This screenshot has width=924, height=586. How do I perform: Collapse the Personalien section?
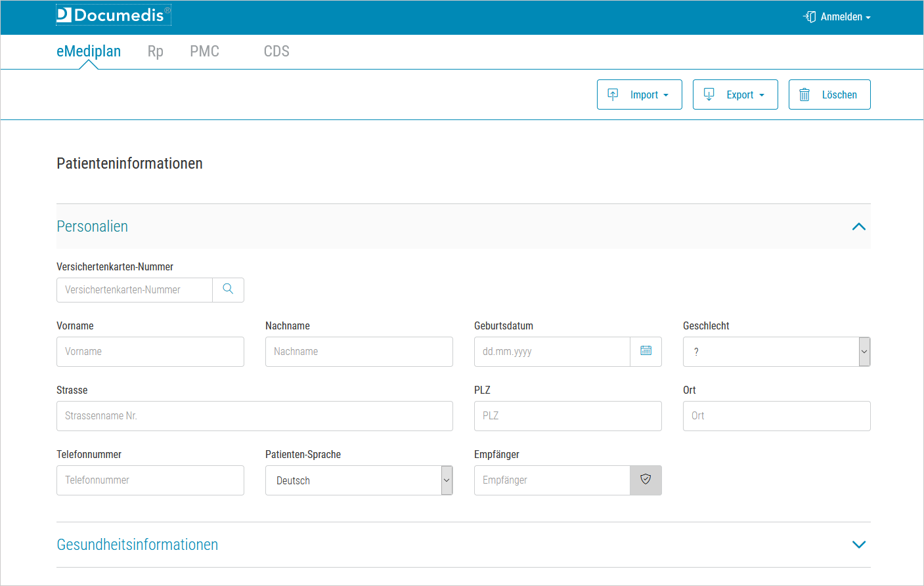[x=859, y=226]
